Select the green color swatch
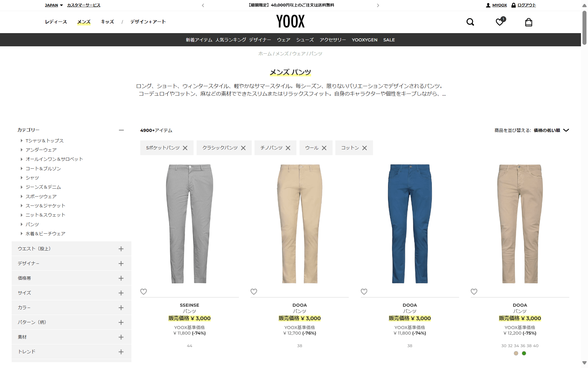This screenshot has width=588, height=368. pyautogui.click(x=524, y=353)
